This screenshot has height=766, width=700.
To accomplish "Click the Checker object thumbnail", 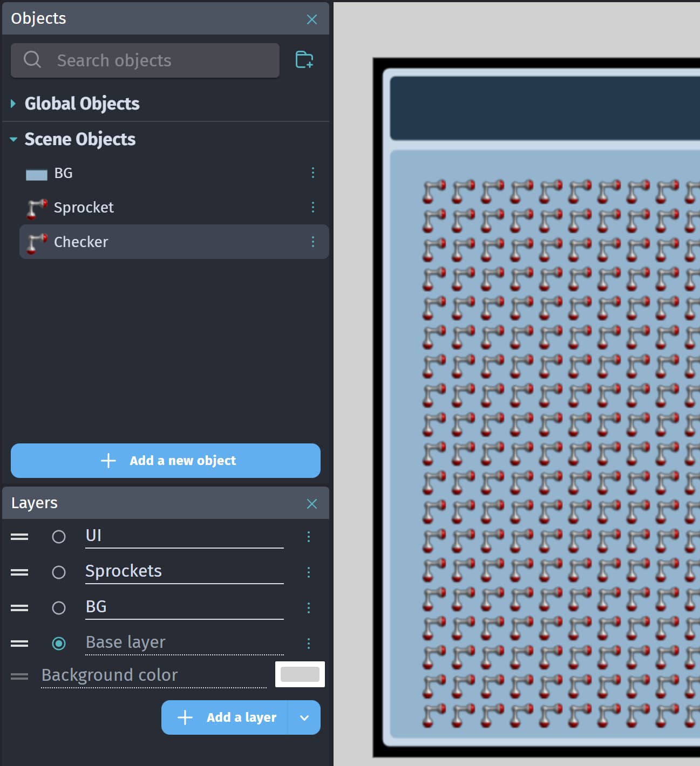I will 37,243.
